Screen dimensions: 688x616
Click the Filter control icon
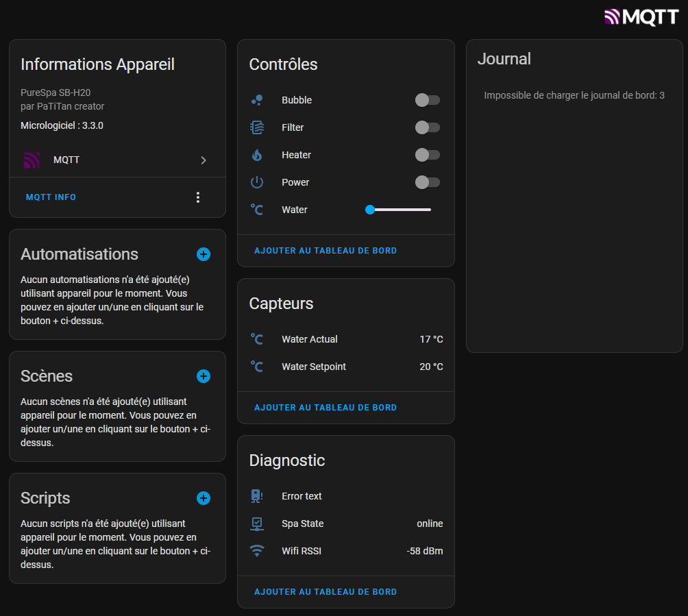[x=257, y=127]
